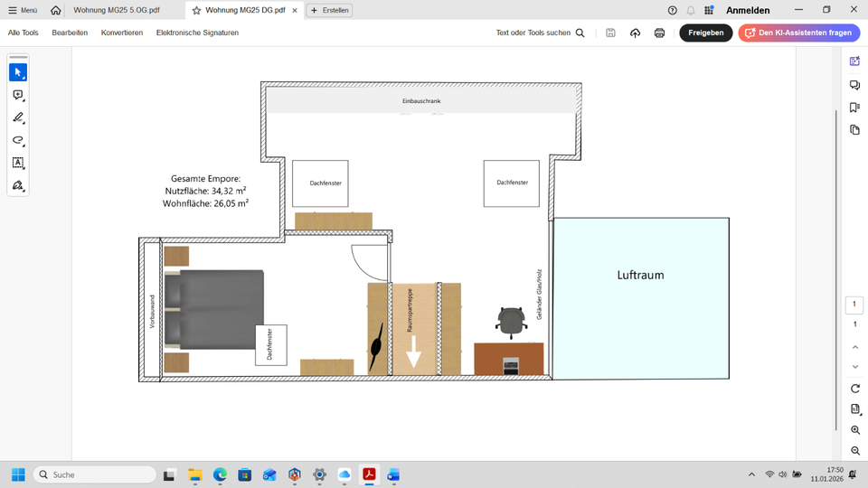Open the Menü hamburger menu
The image size is (868, 488).
[x=23, y=10]
